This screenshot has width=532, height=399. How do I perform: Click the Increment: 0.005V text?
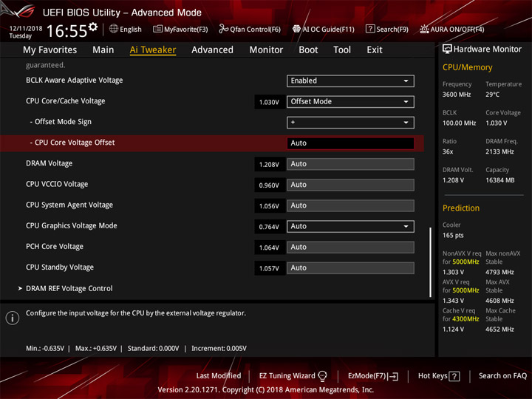(219, 349)
